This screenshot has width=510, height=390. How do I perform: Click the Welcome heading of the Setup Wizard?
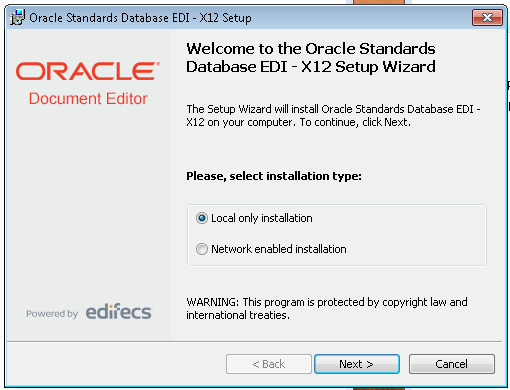[311, 58]
